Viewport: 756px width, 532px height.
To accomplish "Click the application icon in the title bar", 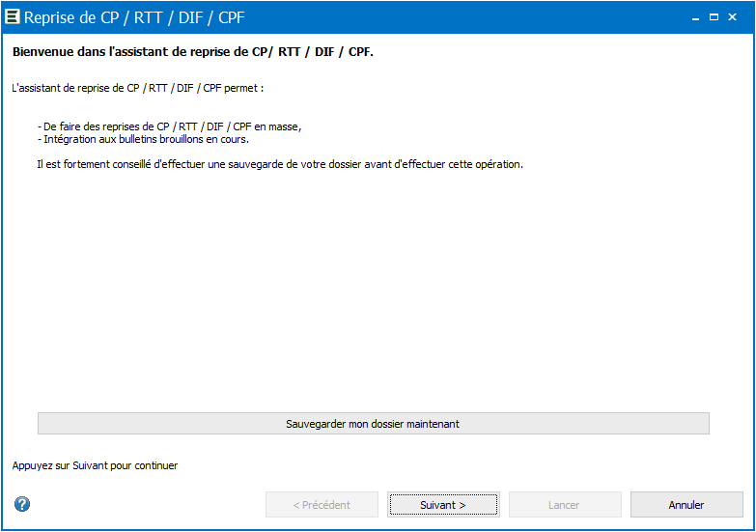I will (x=12, y=16).
